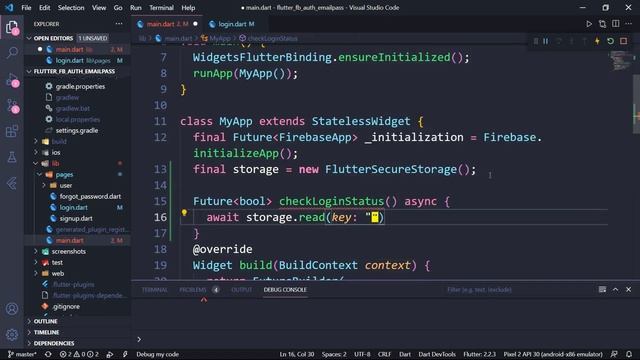Switch to the Terminal panel tab
640x360 pixels.
[155, 290]
